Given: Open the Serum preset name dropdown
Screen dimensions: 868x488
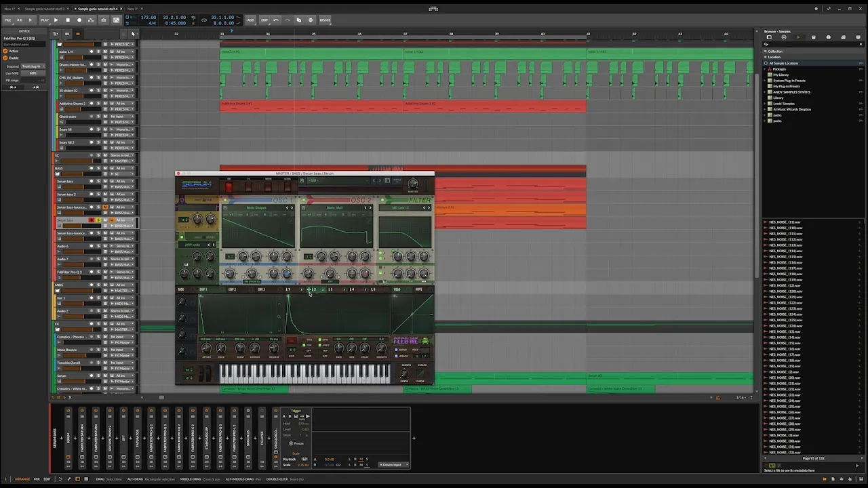Looking at the screenshot, I should coord(338,180).
